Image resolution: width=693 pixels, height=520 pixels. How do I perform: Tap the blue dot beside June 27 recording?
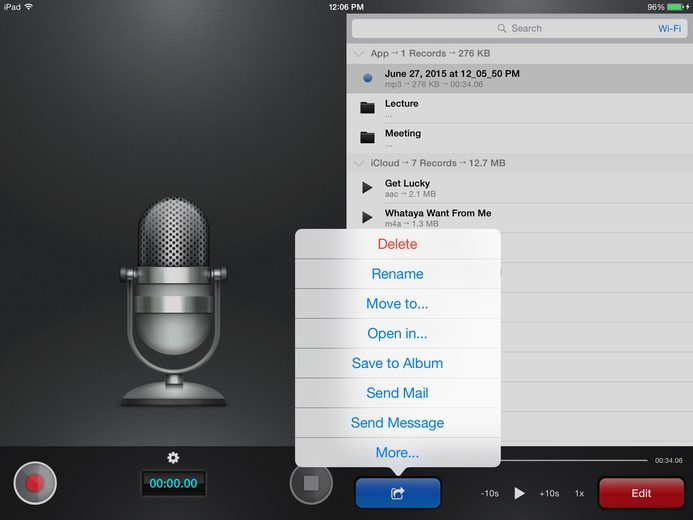[367, 78]
